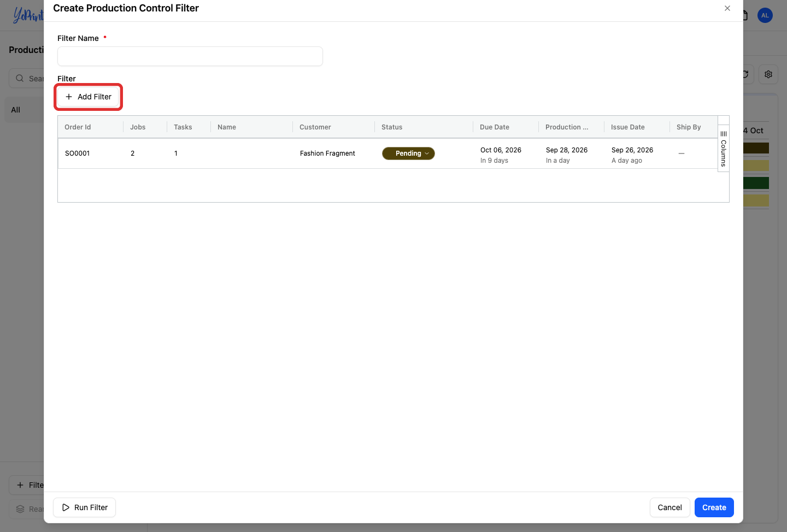
Task: Click the Sep 26, 2026 issue date
Action: (632, 150)
